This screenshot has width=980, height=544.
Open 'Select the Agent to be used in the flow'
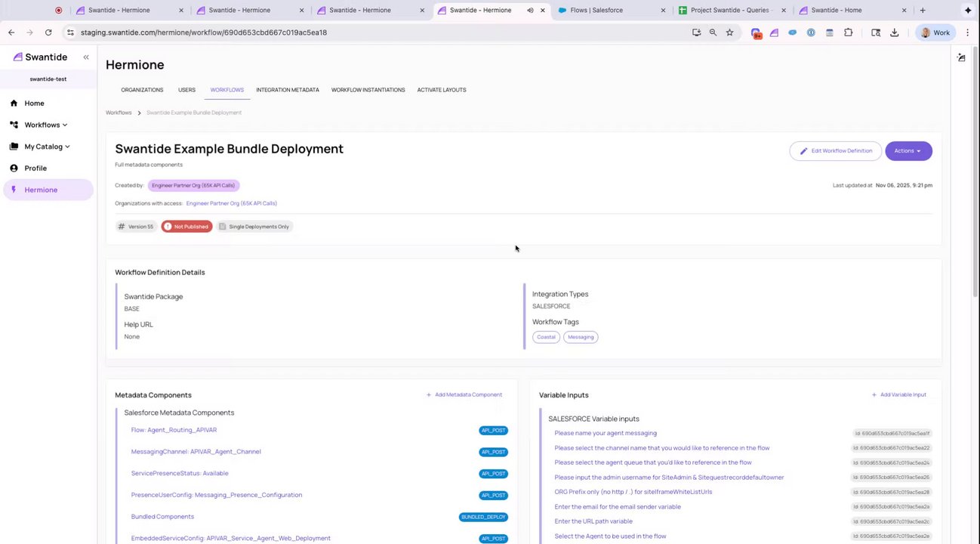coord(610,536)
